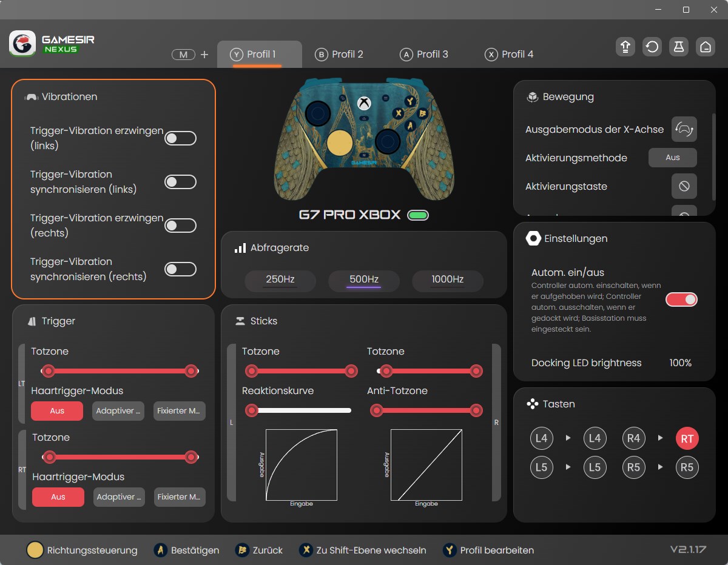The height and width of the screenshot is (565, 728).
Task: Click the mapped L5 target icon
Action: click(595, 467)
